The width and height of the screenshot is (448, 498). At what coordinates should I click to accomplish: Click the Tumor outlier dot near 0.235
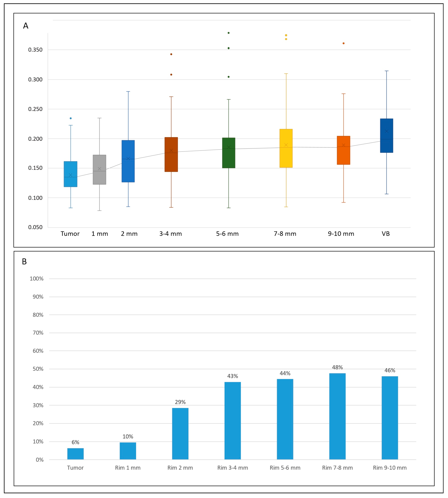coord(71,118)
